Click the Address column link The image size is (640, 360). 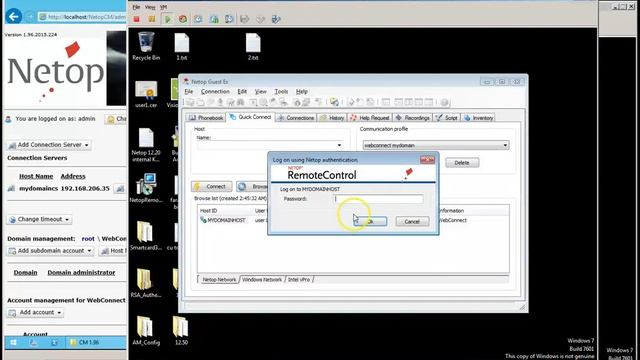pyautogui.click(x=73, y=176)
